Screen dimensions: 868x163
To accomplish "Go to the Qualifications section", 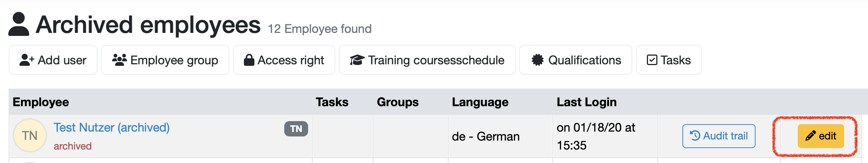I will pyautogui.click(x=576, y=60).
